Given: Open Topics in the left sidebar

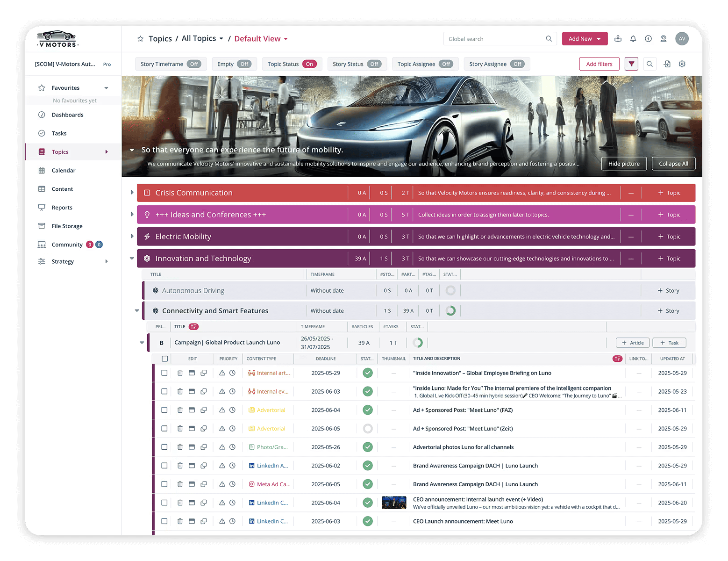Looking at the screenshot, I should coord(59,151).
